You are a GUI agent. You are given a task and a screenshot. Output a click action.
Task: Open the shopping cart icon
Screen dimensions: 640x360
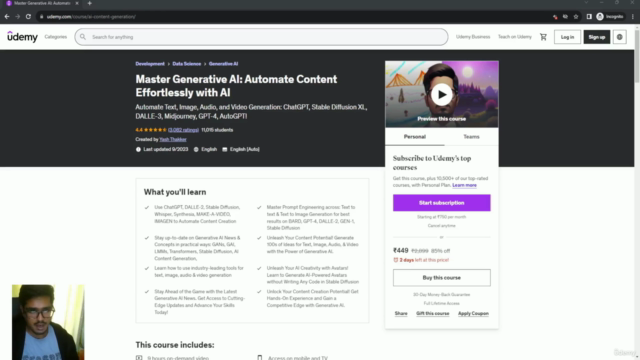click(x=543, y=37)
